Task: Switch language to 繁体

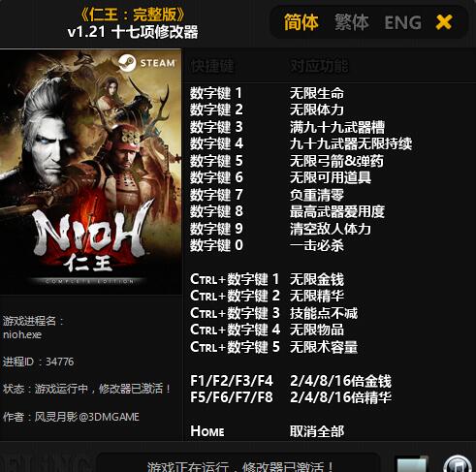Action: [352, 22]
